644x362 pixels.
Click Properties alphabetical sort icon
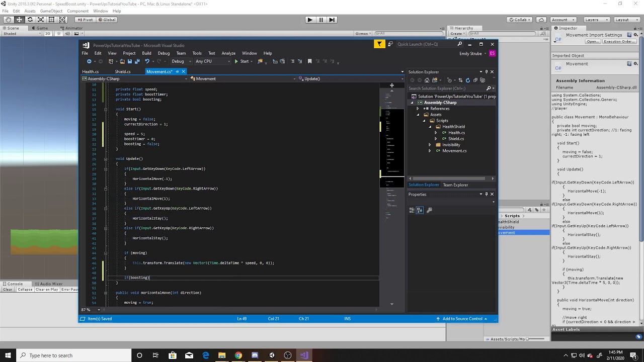420,210
